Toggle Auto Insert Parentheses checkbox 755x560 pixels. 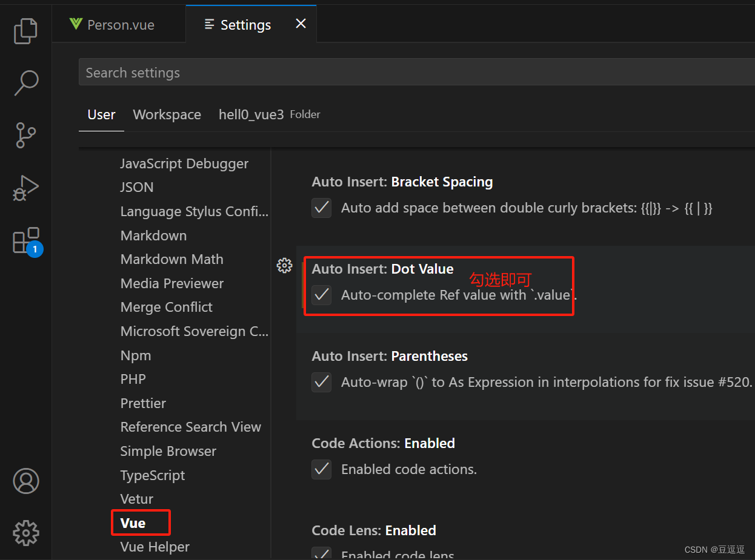coord(322,382)
